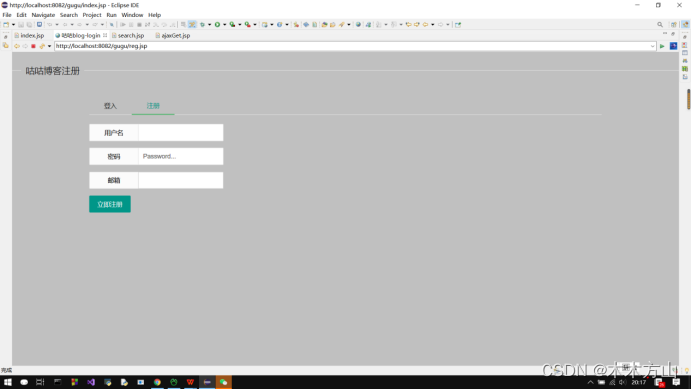Viewport: 692px width, 389px height.
Task: Click the red Stop loading icon
Action: [x=33, y=46]
